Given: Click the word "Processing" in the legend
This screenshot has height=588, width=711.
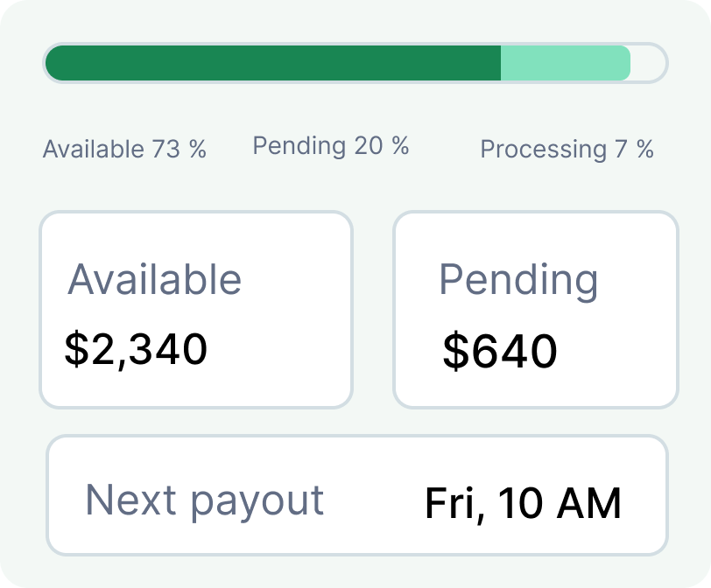Looking at the screenshot, I should point(543,150).
